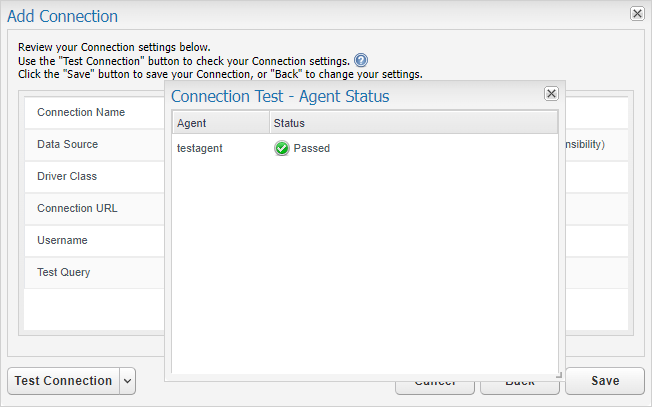Click the Test Query row label
652x407 pixels.
(x=64, y=272)
